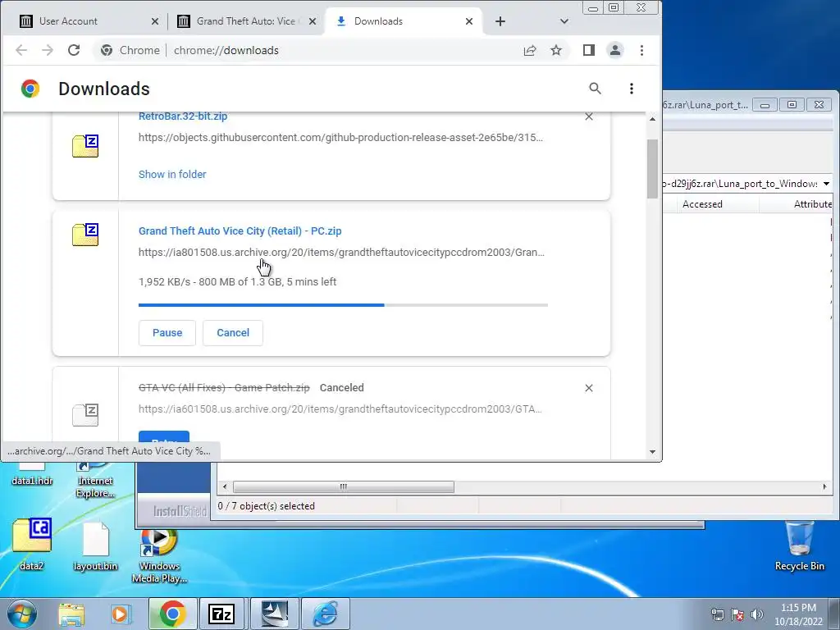Select Windows Media Player desktop shortcut
Viewport: 840px width, 630px height.
click(x=159, y=556)
